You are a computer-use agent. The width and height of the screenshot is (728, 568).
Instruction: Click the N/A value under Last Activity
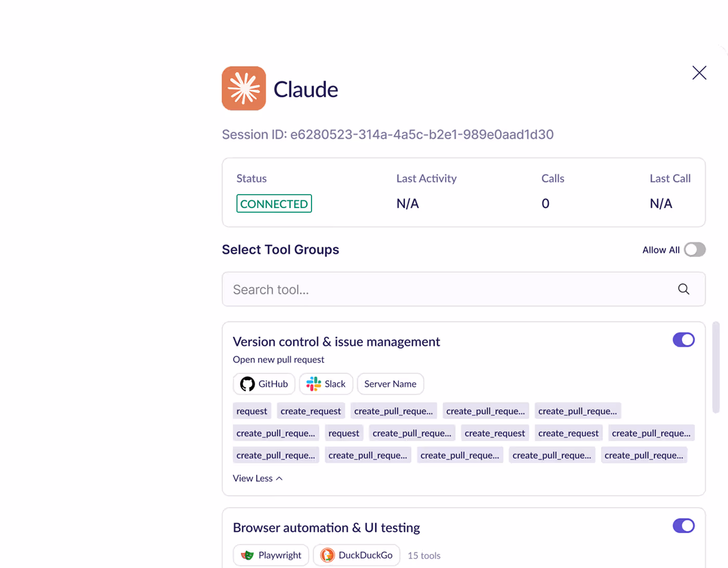(408, 203)
